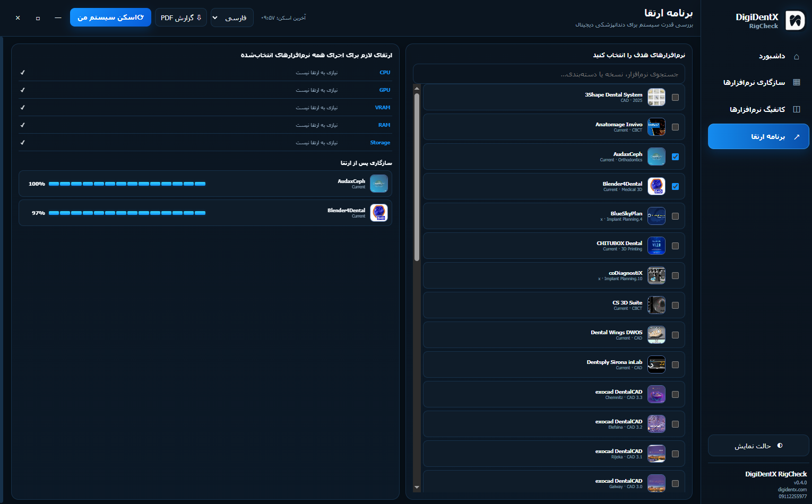This screenshot has height=504, width=812.
Task: Click the DigiDentX tooth logo
Action: 795,21
